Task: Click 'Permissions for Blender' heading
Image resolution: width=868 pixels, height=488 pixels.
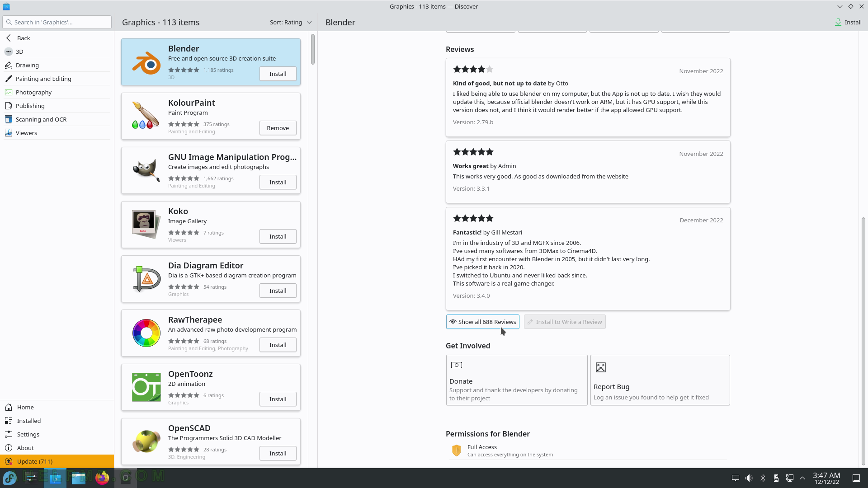Action: (x=488, y=434)
